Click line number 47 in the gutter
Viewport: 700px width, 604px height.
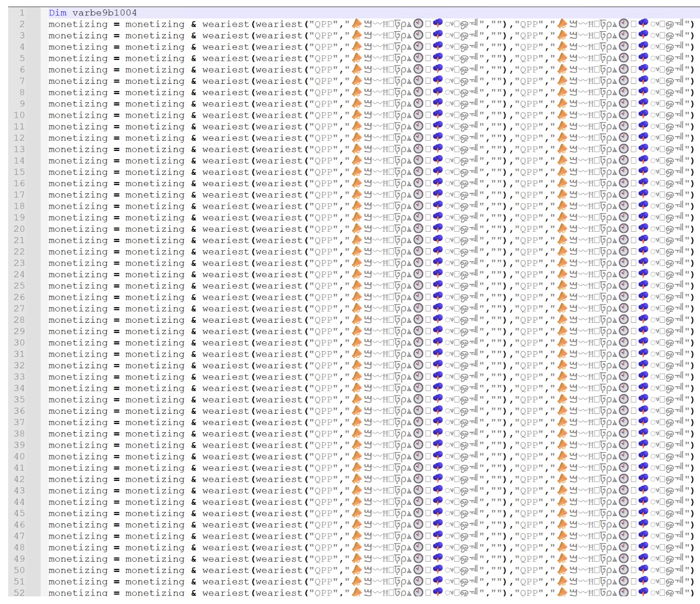tap(19, 536)
